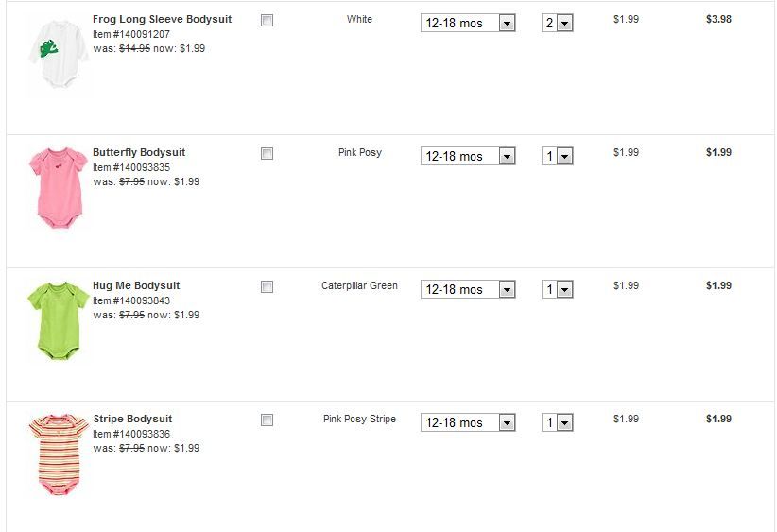Screen dimensions: 777x532
Task: Open the Hug Me Bodysuit product link
Action: 136,285
